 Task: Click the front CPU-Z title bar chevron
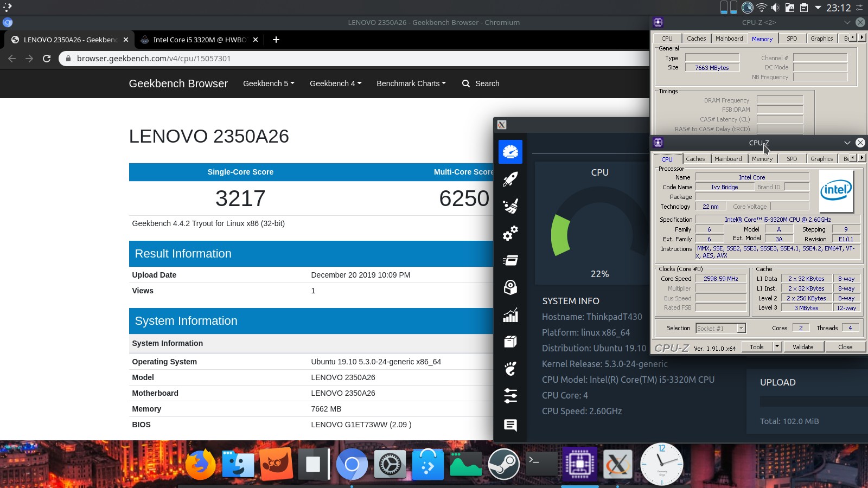847,143
